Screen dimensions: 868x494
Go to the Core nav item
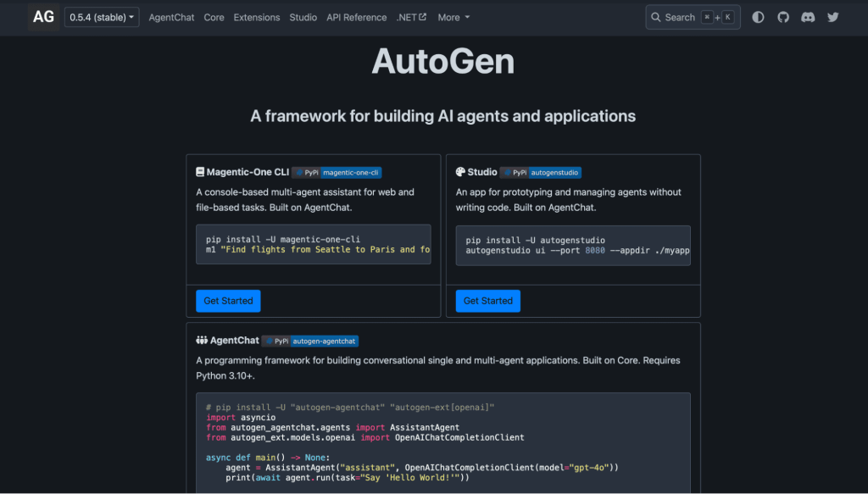click(x=214, y=17)
